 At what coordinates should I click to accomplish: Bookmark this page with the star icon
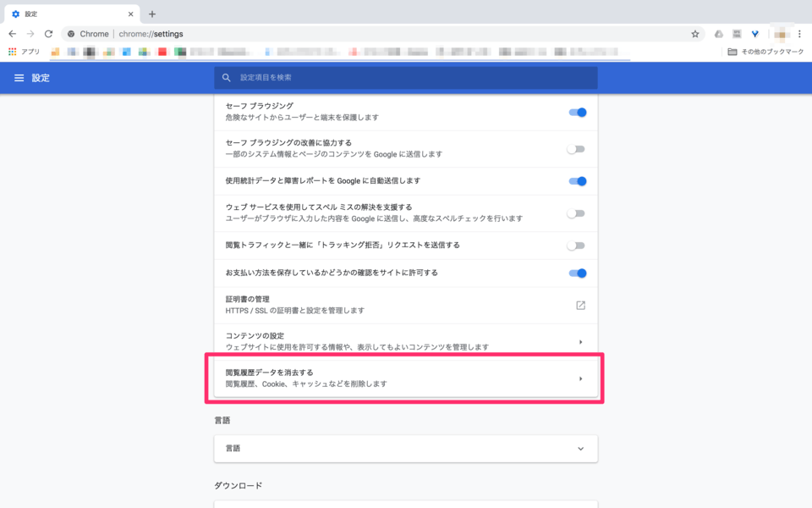pyautogui.click(x=694, y=34)
